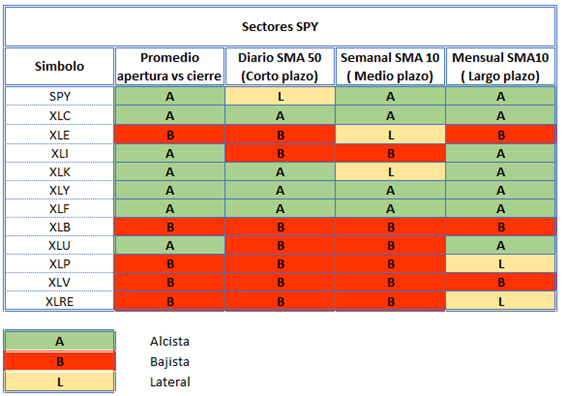Screen dimensions: 567x396
Task: Click the Semanal SMA 10 header cell
Action: 390,67
